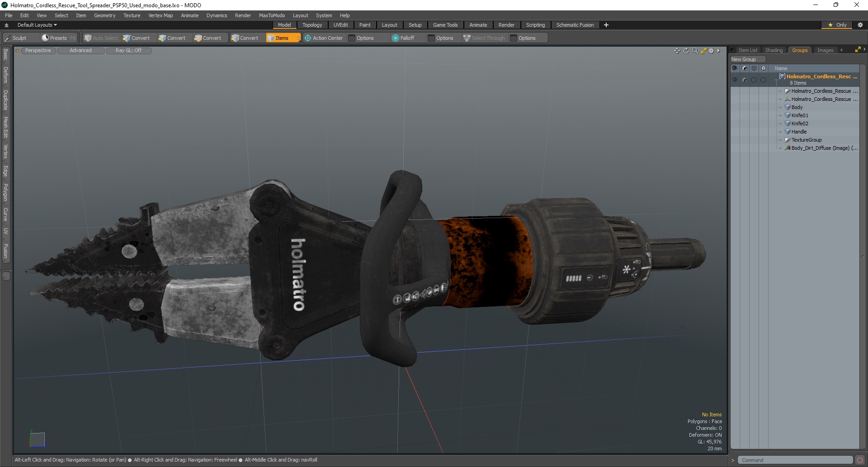This screenshot has width=868, height=467.
Task: Click the viewport lock dot beside Perspective
Action: pos(17,51)
